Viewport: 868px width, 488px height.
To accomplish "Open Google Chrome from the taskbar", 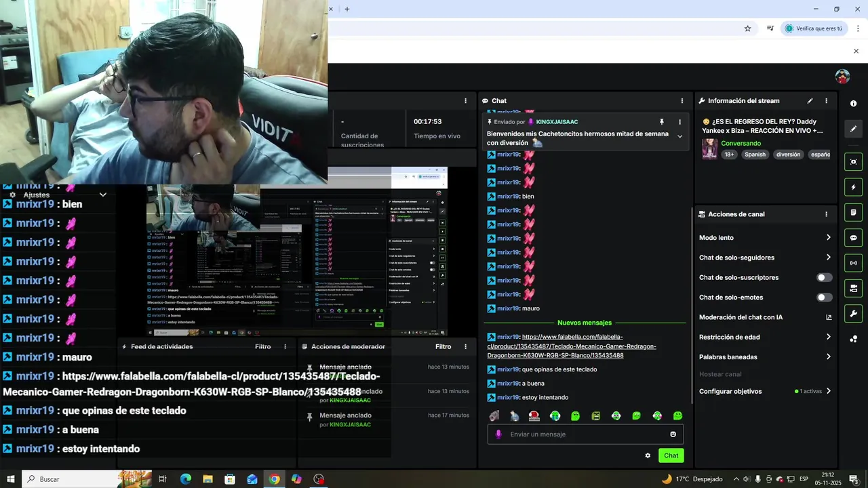I will coord(274,479).
